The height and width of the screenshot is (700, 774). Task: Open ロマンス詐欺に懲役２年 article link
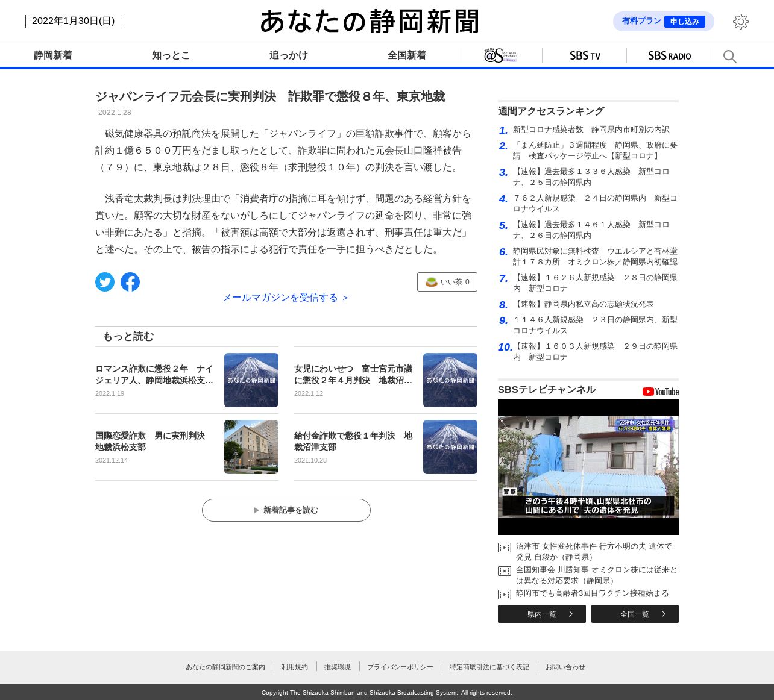pos(154,374)
